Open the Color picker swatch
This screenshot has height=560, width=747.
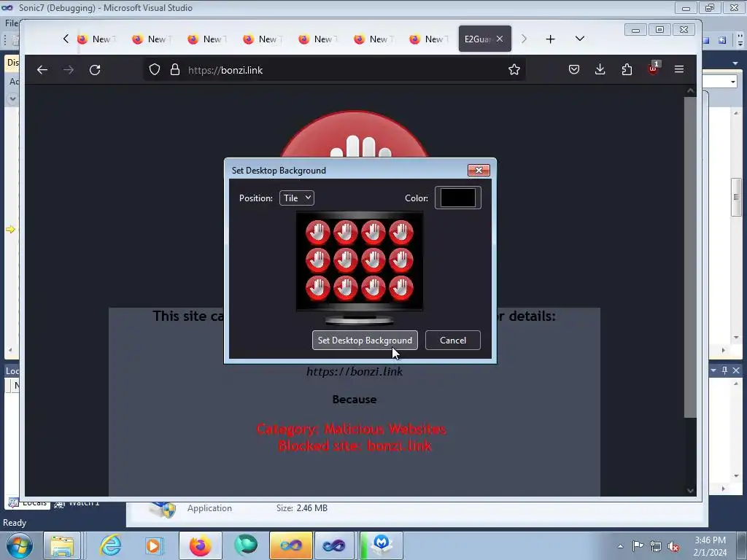tap(458, 198)
